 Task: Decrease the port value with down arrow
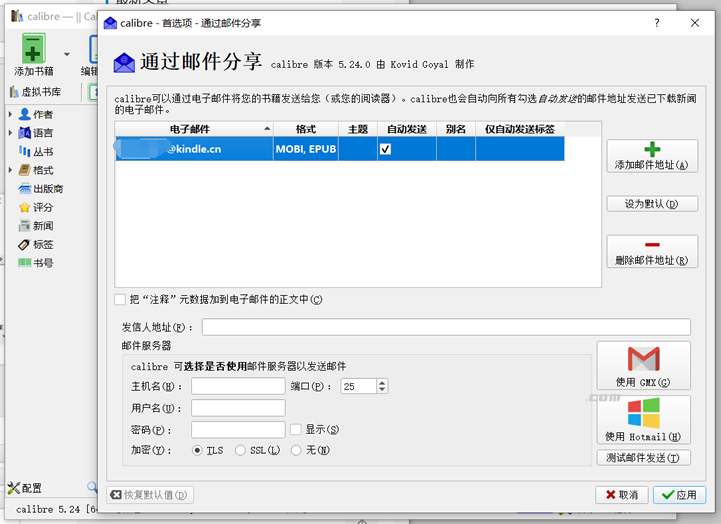(382, 390)
